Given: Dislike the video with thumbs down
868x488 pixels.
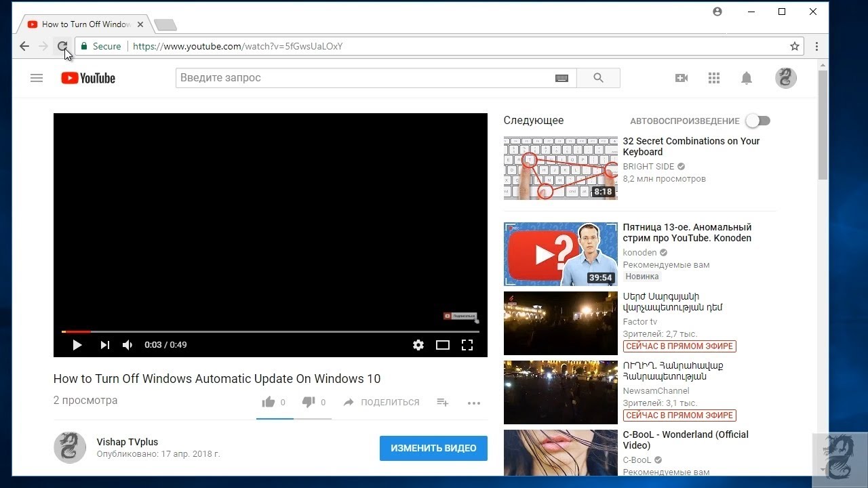Looking at the screenshot, I should click(309, 402).
